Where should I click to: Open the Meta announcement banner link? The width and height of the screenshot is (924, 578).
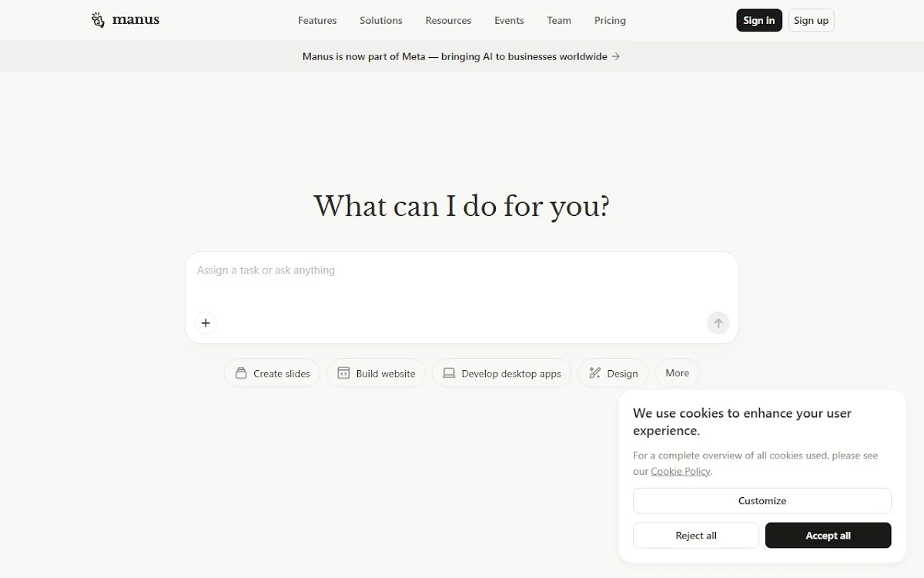pyautogui.click(x=461, y=56)
